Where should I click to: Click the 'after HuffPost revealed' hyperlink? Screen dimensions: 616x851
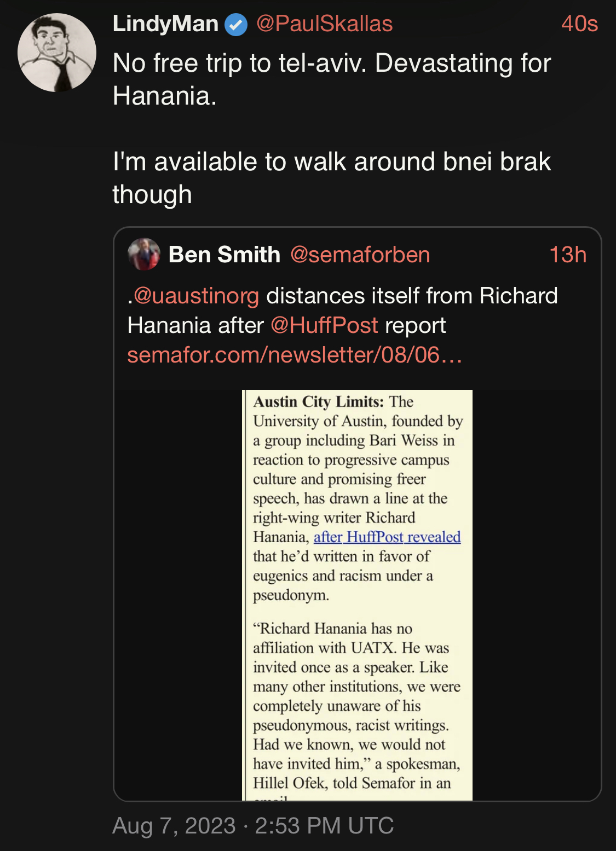tap(387, 537)
